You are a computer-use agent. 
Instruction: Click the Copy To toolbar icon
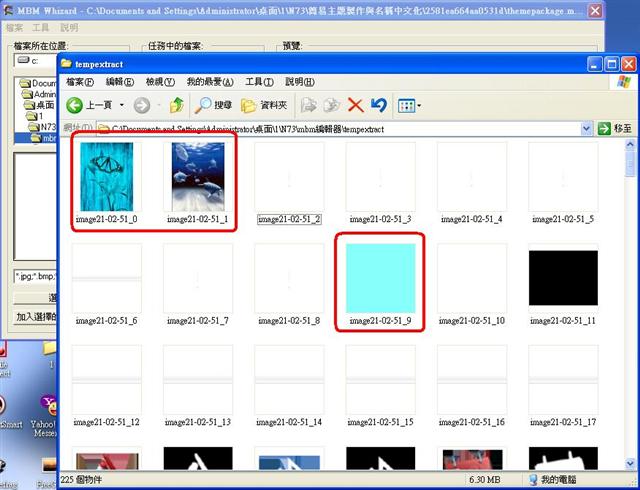click(332, 105)
